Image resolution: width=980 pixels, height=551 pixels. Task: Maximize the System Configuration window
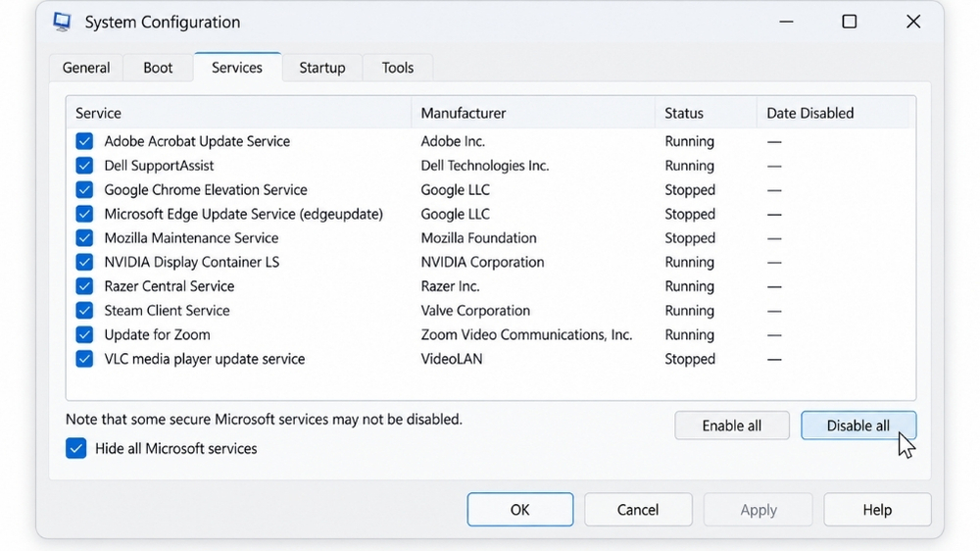pos(850,22)
